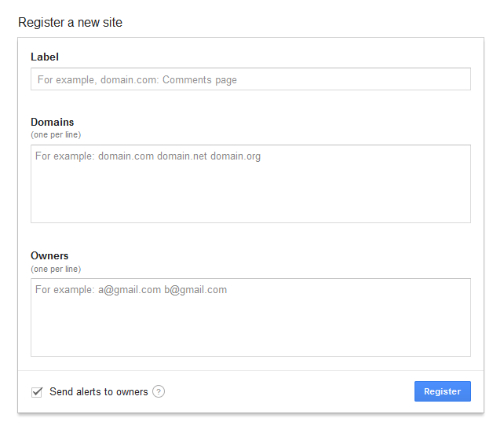The height and width of the screenshot is (433, 504).
Task: Click the 'Label' field title
Action: pyautogui.click(x=45, y=57)
